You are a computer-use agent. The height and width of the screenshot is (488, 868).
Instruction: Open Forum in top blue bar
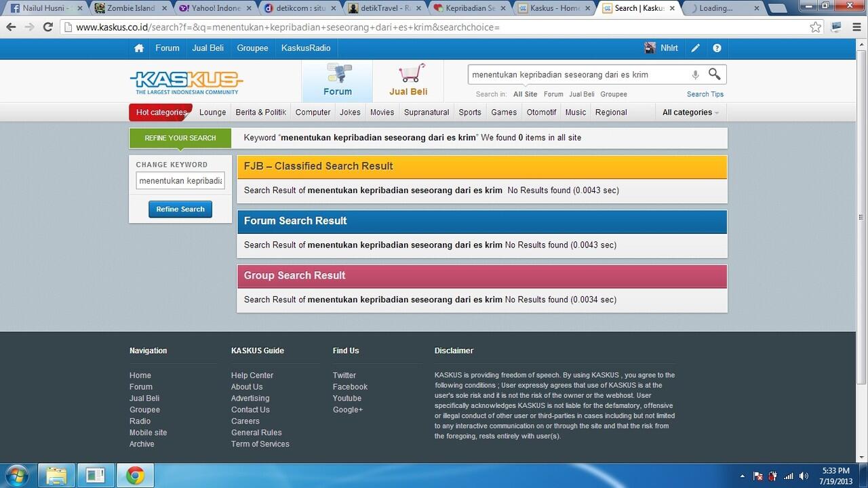point(167,48)
